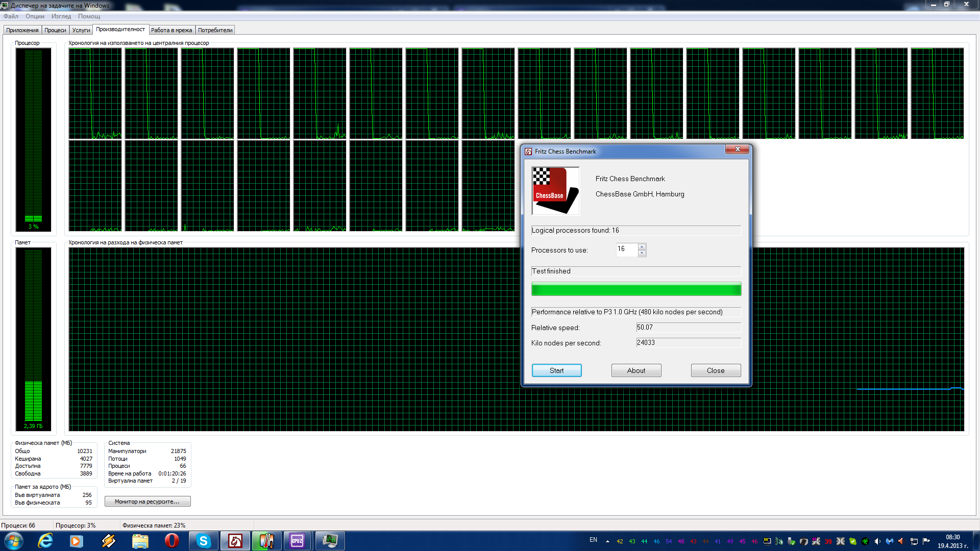The image size is (980, 551).
Task: Open Skype from the taskbar
Action: click(204, 541)
